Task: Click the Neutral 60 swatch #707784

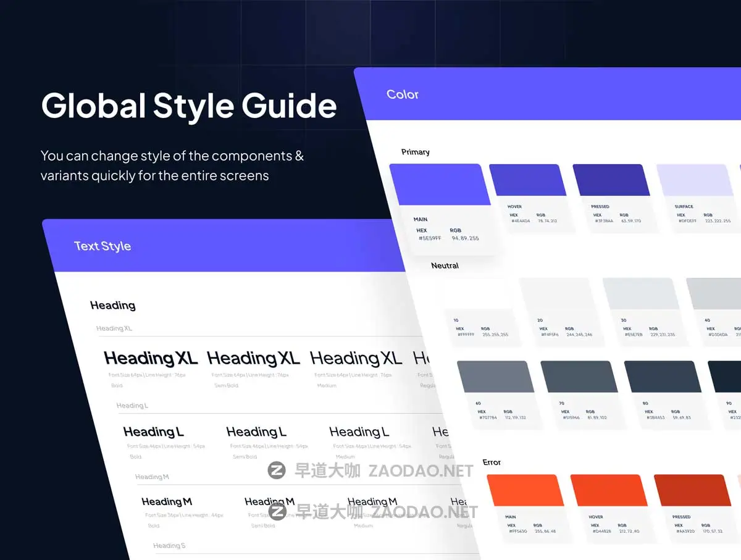Action: click(x=495, y=377)
